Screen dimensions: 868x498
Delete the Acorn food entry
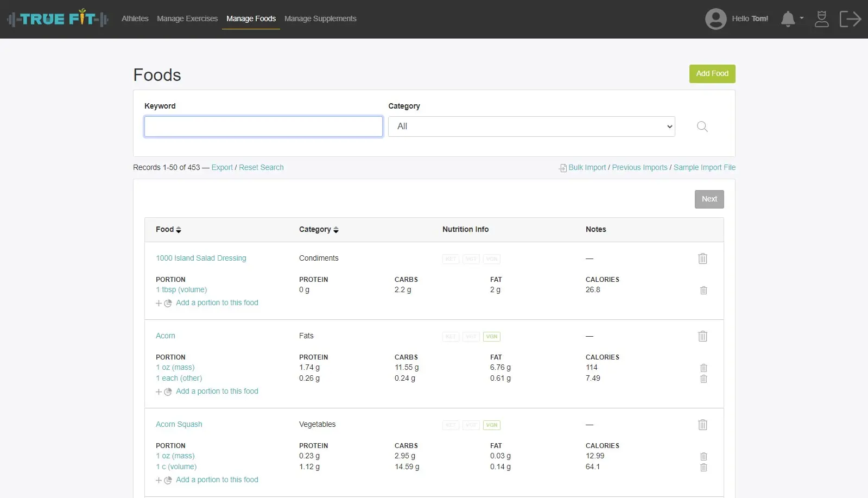coord(702,336)
